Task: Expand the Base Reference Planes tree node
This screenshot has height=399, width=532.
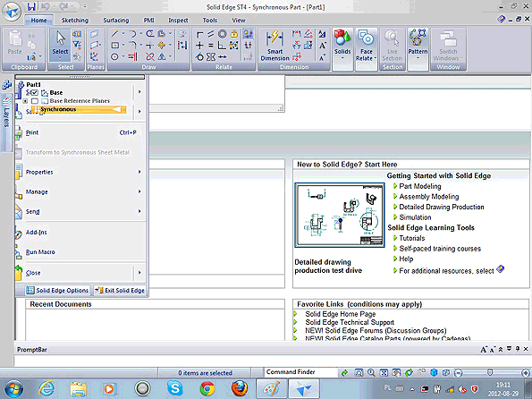Action: (x=25, y=101)
